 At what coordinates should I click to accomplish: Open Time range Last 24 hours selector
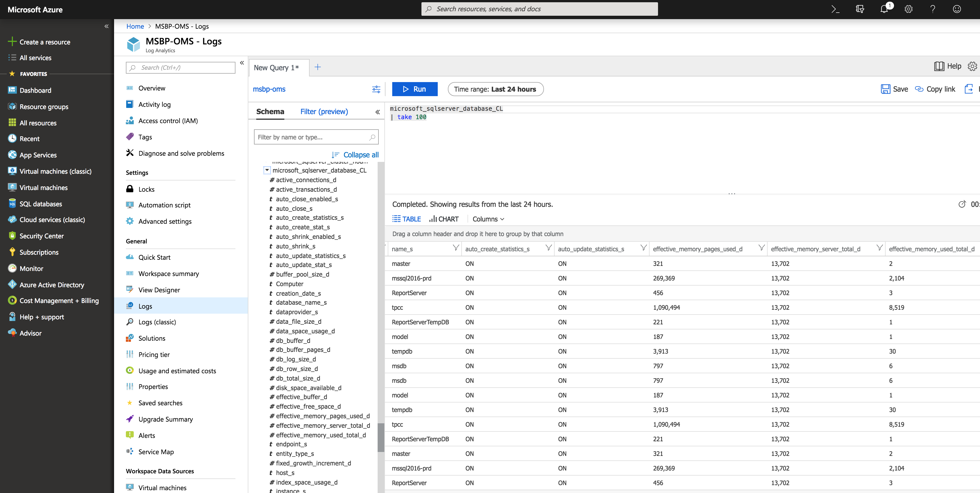click(x=495, y=89)
